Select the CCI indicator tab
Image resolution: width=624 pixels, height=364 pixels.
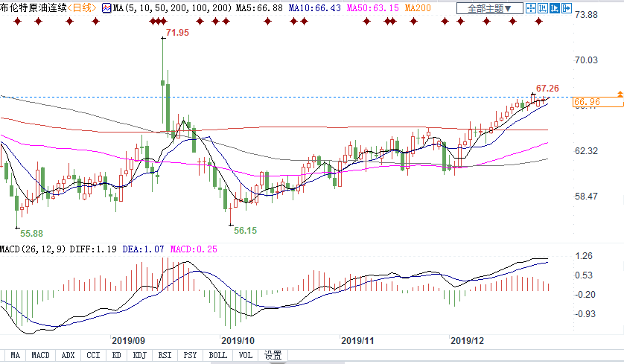tap(92, 356)
